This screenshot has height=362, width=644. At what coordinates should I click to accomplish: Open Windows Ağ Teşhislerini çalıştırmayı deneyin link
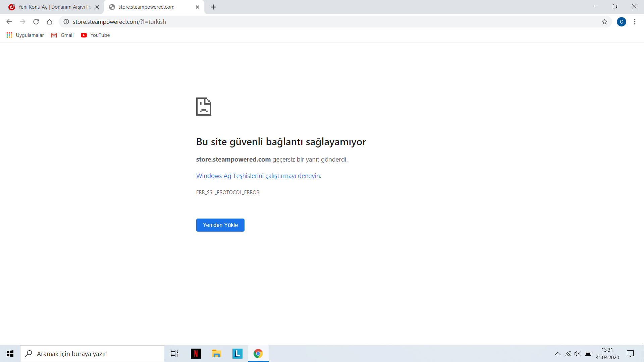258,176
